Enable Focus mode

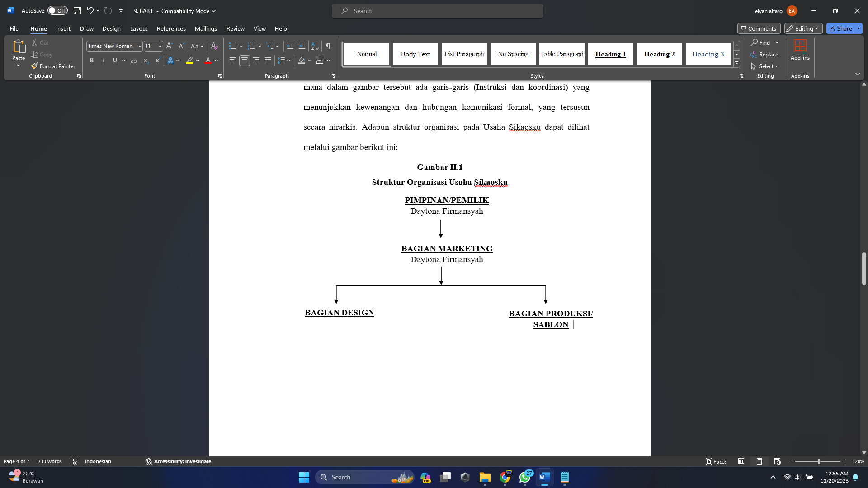717,461
